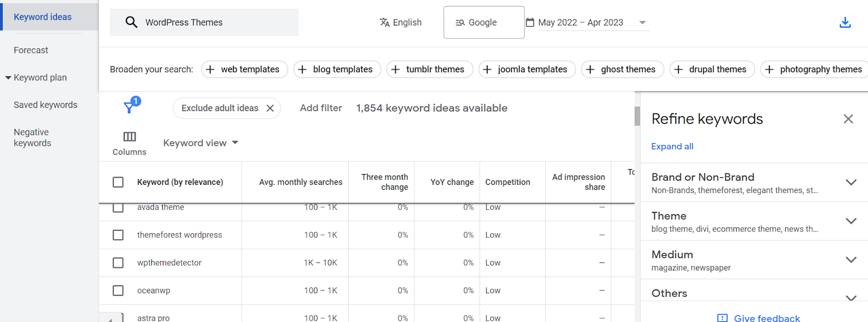Toggle the select-all keywords checkbox

tap(118, 182)
